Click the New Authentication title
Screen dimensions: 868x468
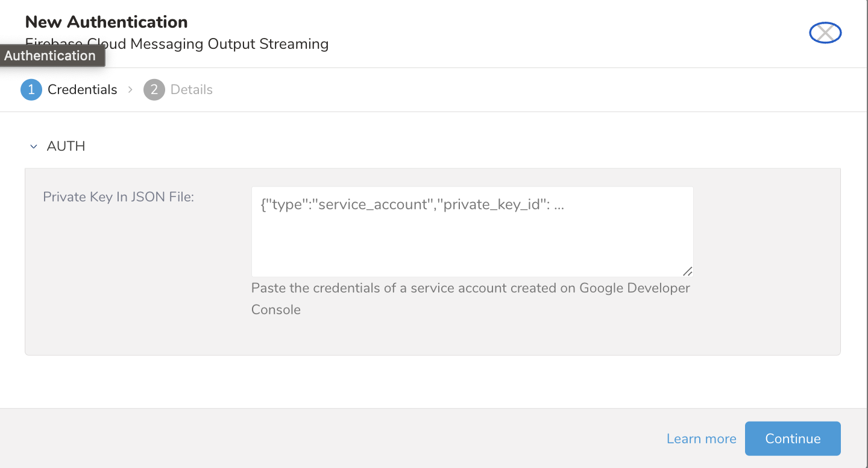[x=106, y=22]
